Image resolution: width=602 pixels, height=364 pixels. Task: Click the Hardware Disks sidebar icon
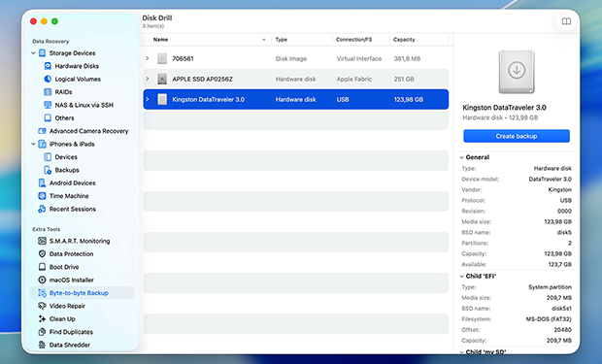(48, 66)
